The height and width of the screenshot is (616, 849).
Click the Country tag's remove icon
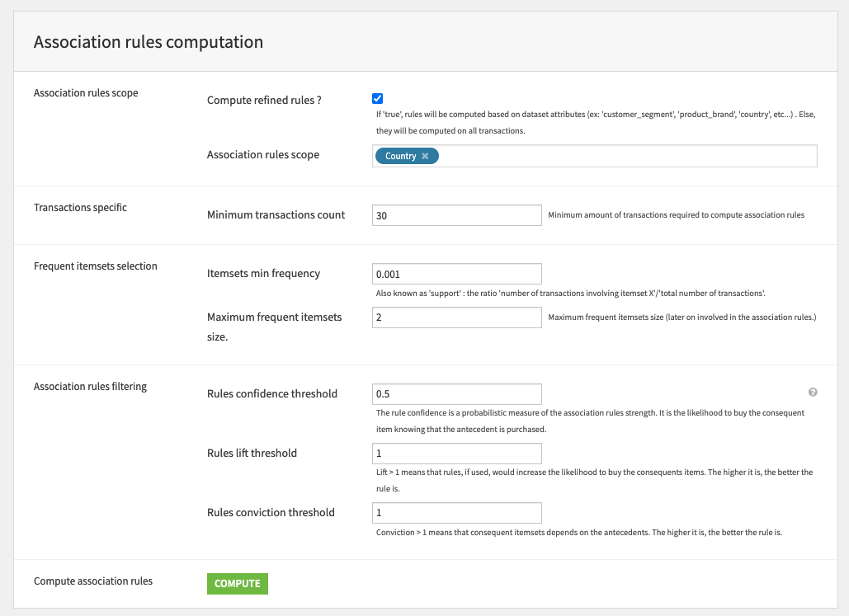tap(426, 155)
